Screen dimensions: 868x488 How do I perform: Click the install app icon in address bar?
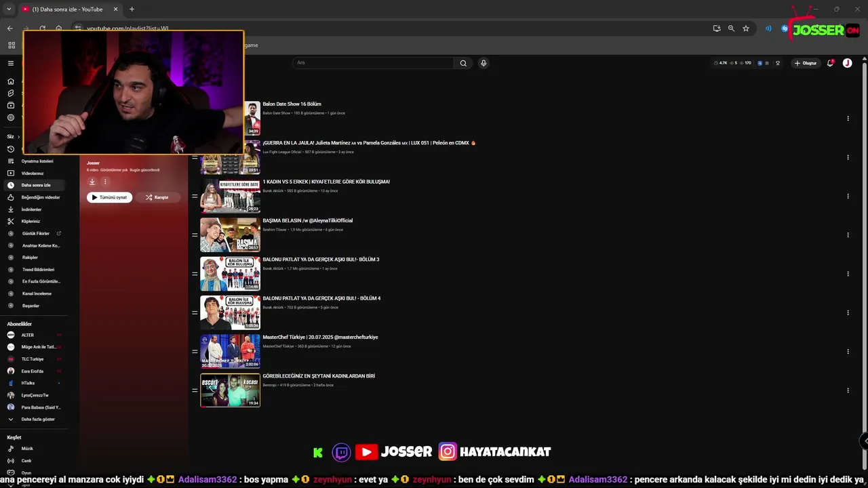click(717, 28)
